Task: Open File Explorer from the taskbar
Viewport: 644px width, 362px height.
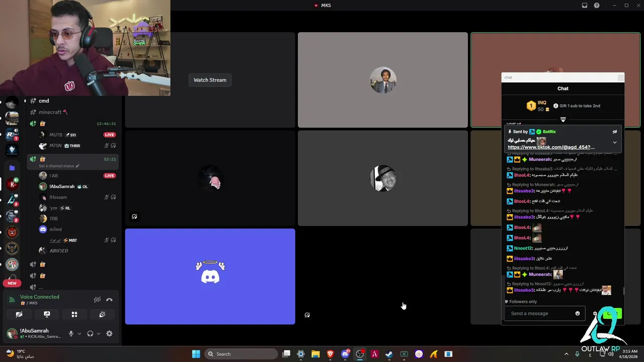Action: (315, 354)
